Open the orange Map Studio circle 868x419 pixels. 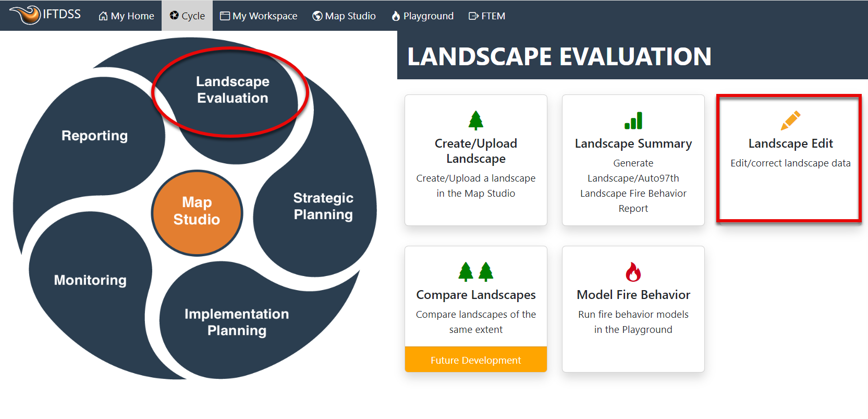click(197, 212)
